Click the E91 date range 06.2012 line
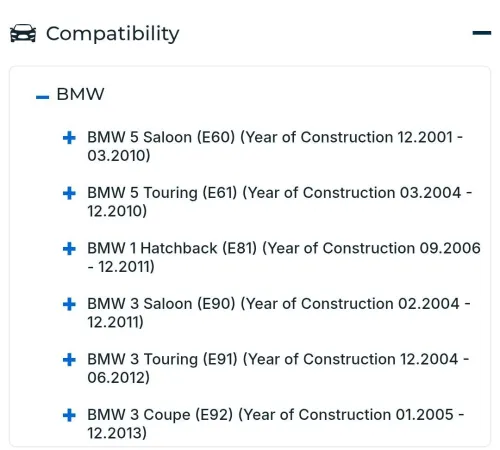The height and width of the screenshot is (450, 500). pos(118,378)
